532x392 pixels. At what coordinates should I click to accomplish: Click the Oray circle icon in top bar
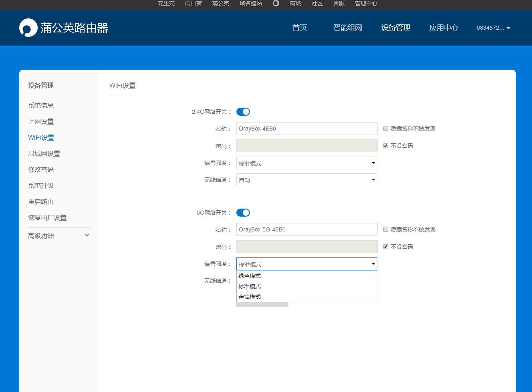point(276,3)
